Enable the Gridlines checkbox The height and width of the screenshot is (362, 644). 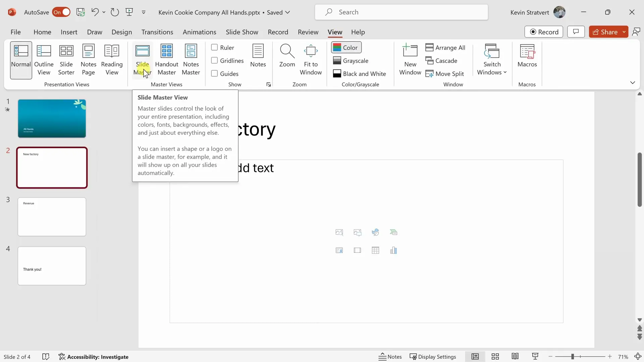click(x=214, y=60)
